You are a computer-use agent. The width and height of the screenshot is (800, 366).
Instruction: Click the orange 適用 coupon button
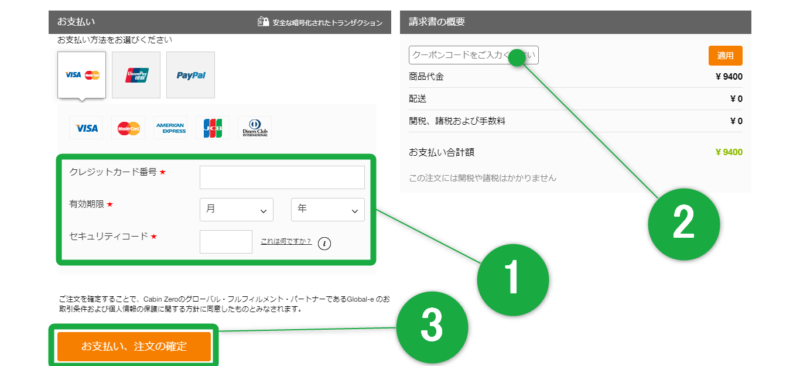(x=726, y=56)
